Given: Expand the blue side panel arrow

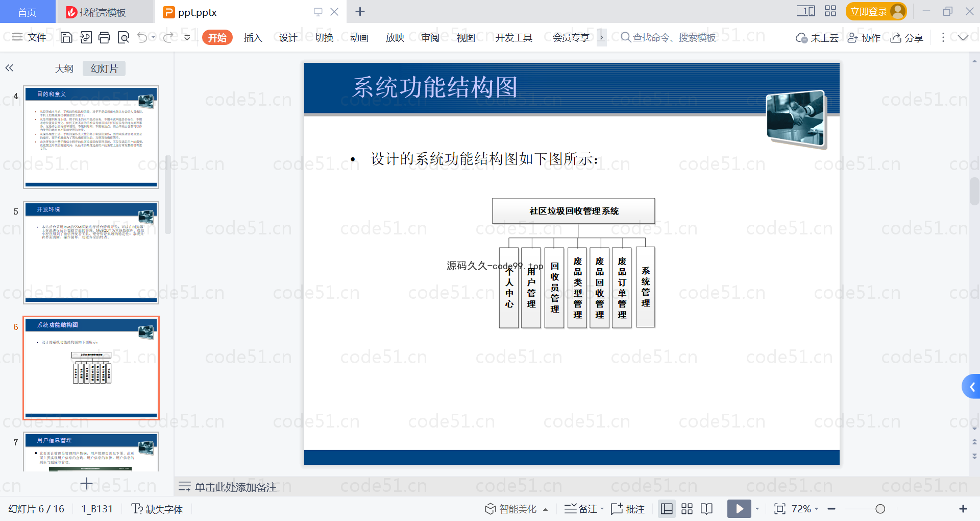Looking at the screenshot, I should 971,387.
